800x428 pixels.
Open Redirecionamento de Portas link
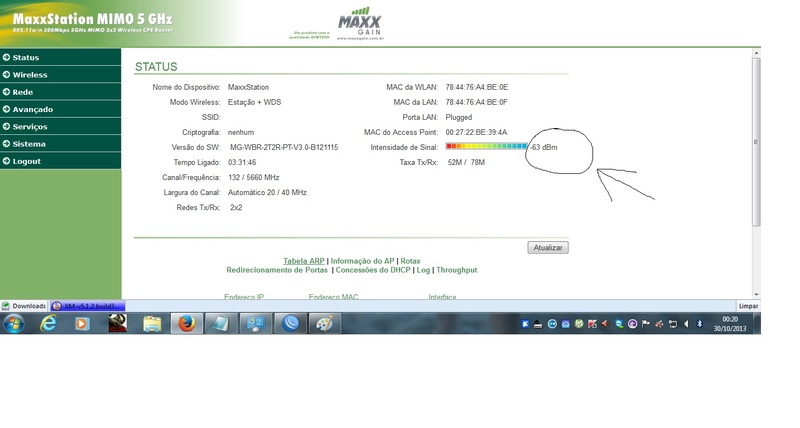(277, 270)
